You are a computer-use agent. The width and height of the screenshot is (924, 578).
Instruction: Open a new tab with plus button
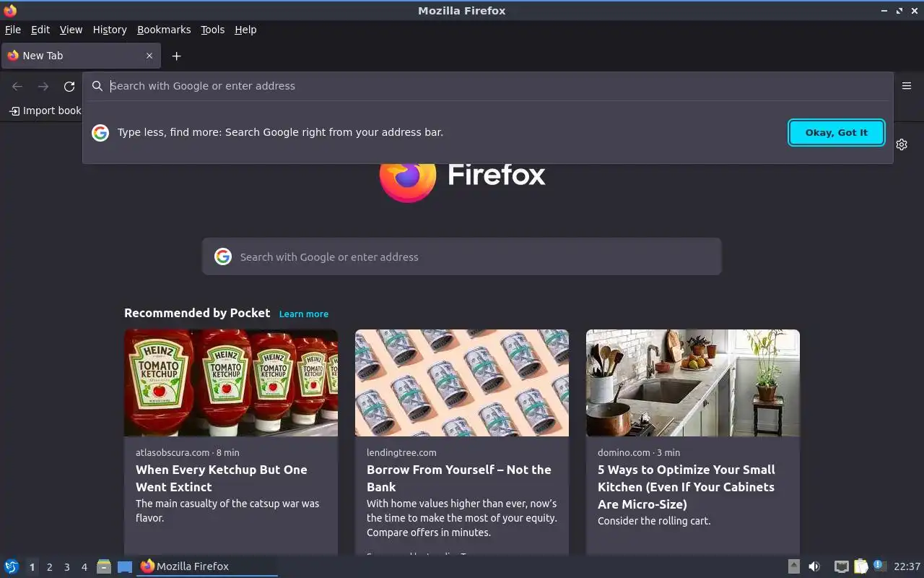coord(176,56)
